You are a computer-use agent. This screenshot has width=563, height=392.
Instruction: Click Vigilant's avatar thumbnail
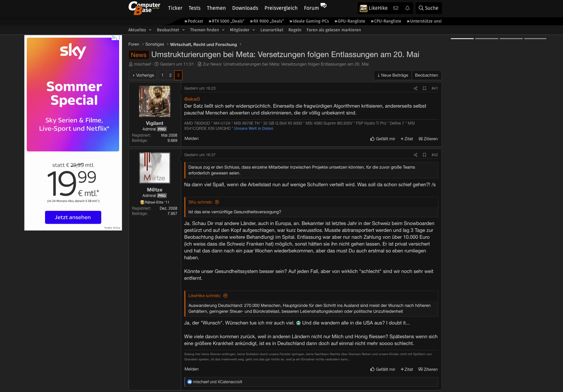coord(155,101)
